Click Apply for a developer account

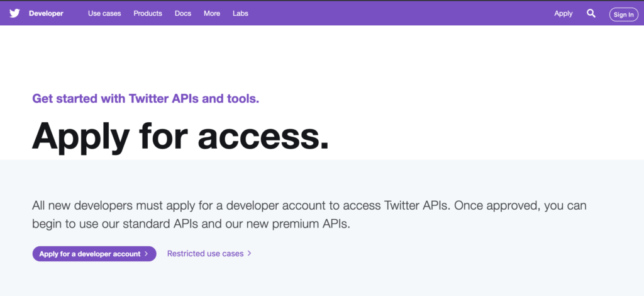[x=94, y=254]
